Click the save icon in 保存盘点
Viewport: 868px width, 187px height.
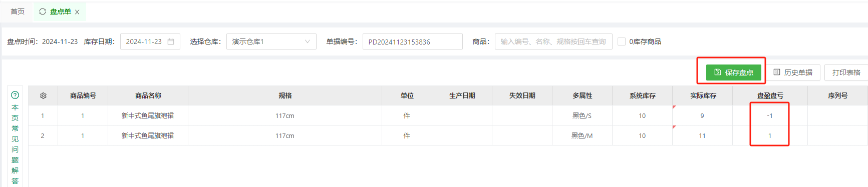[717, 72]
